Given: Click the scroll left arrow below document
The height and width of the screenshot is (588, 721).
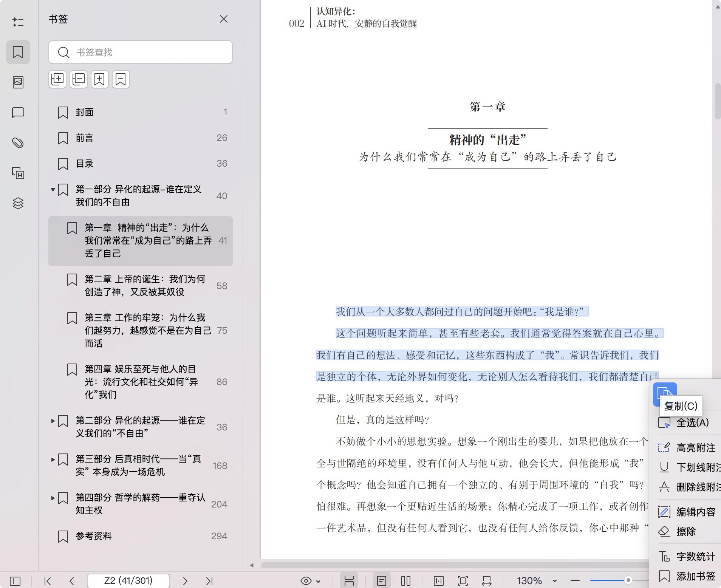Looking at the screenshot, I should point(252,565).
